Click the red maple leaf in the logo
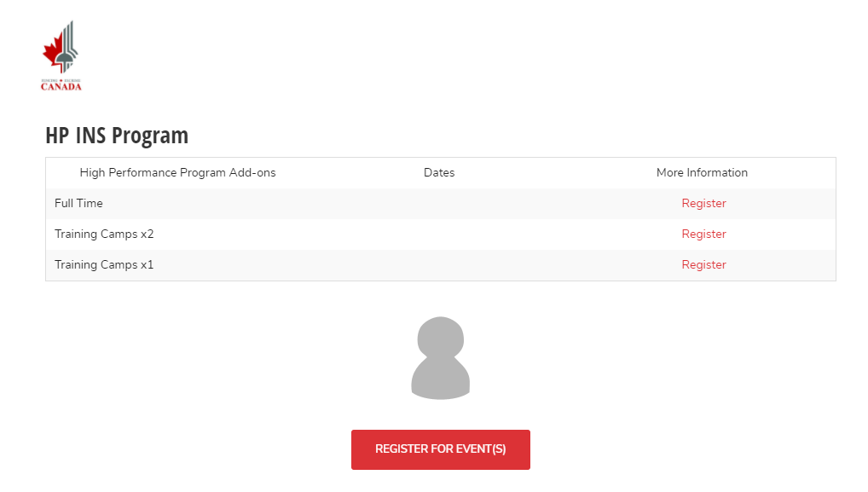 click(x=53, y=52)
